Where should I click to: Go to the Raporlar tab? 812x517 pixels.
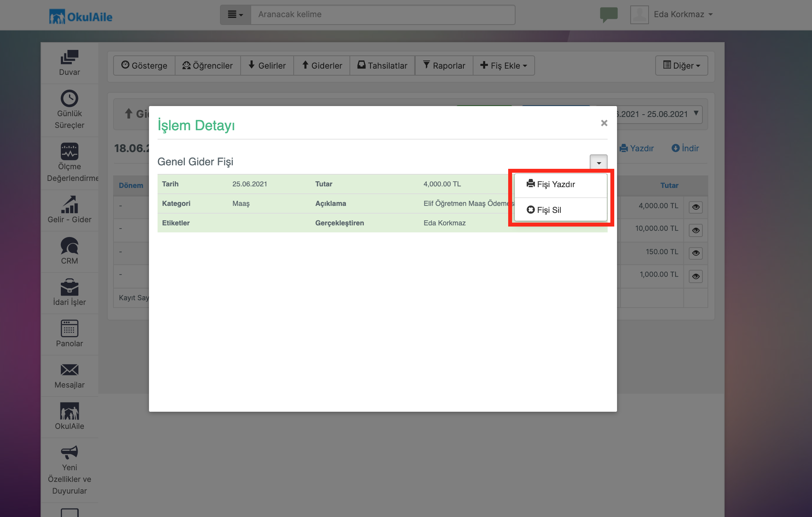[x=444, y=66]
